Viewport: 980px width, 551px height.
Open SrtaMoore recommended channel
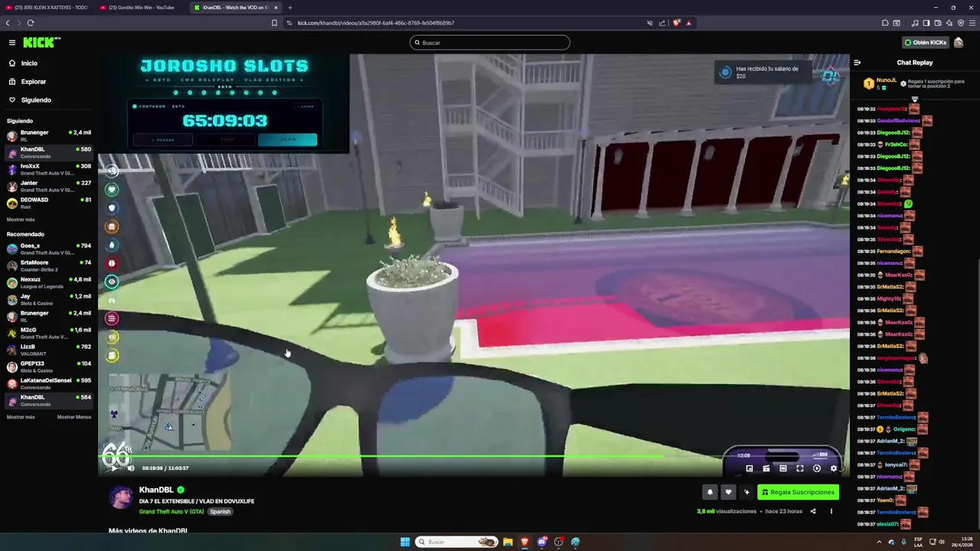click(49, 266)
